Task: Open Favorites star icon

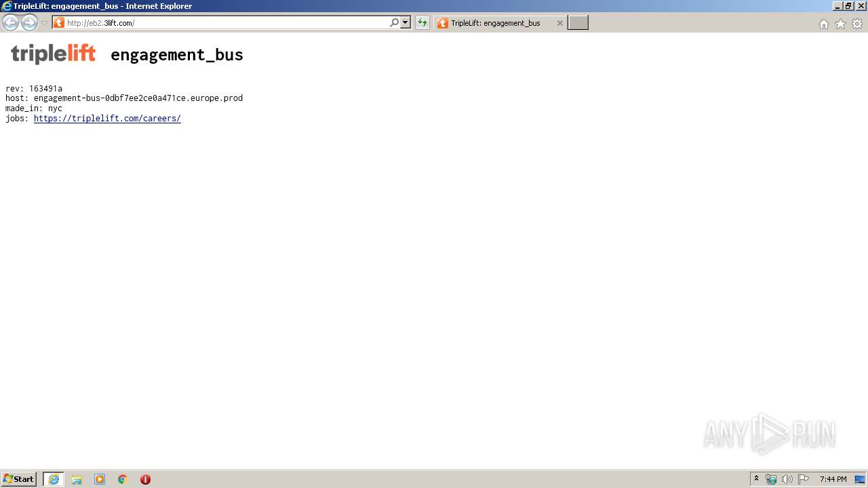Action: tap(840, 24)
